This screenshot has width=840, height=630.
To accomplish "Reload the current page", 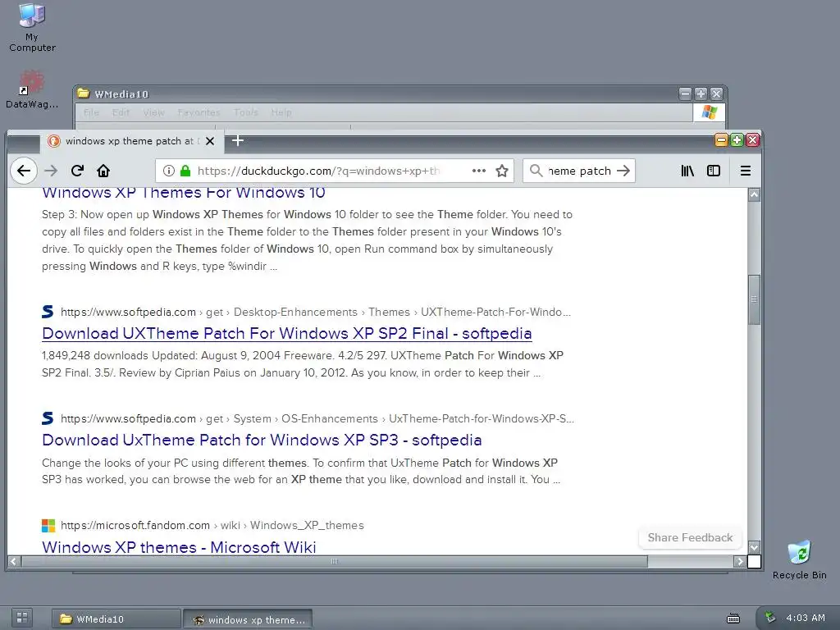I will click(x=77, y=171).
